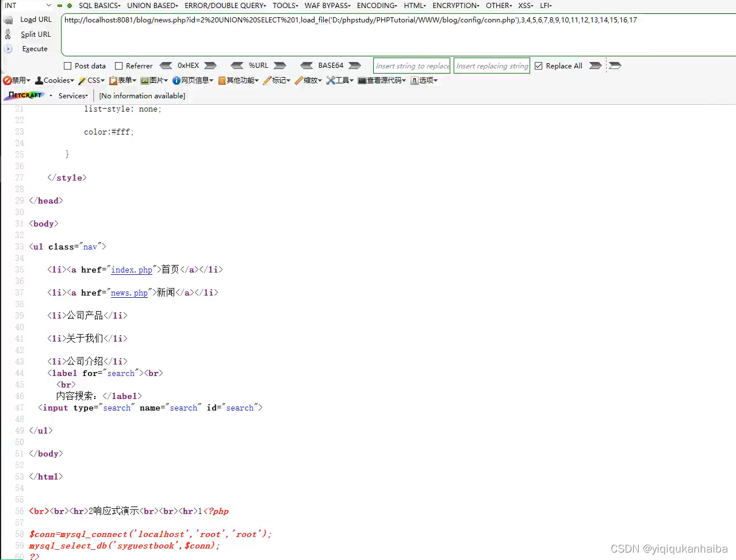Open the 工具 (Tools) menu
Image resolution: width=736 pixels, height=560 pixels.
click(340, 80)
